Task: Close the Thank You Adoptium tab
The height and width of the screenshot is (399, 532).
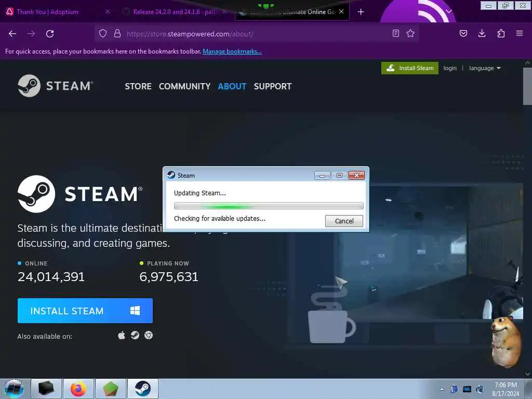Action: (x=108, y=11)
